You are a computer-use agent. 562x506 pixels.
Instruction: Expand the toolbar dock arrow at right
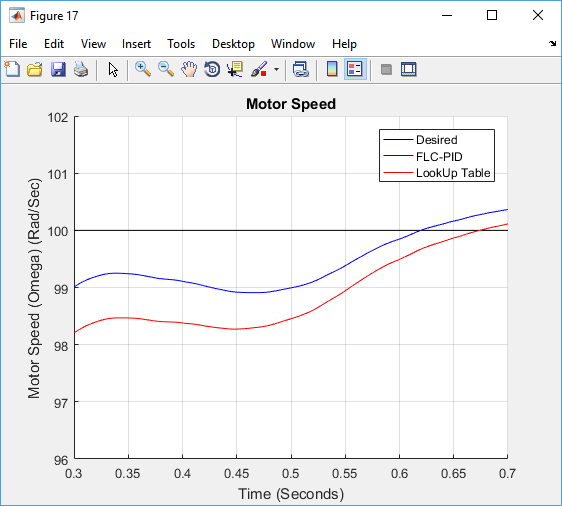552,44
